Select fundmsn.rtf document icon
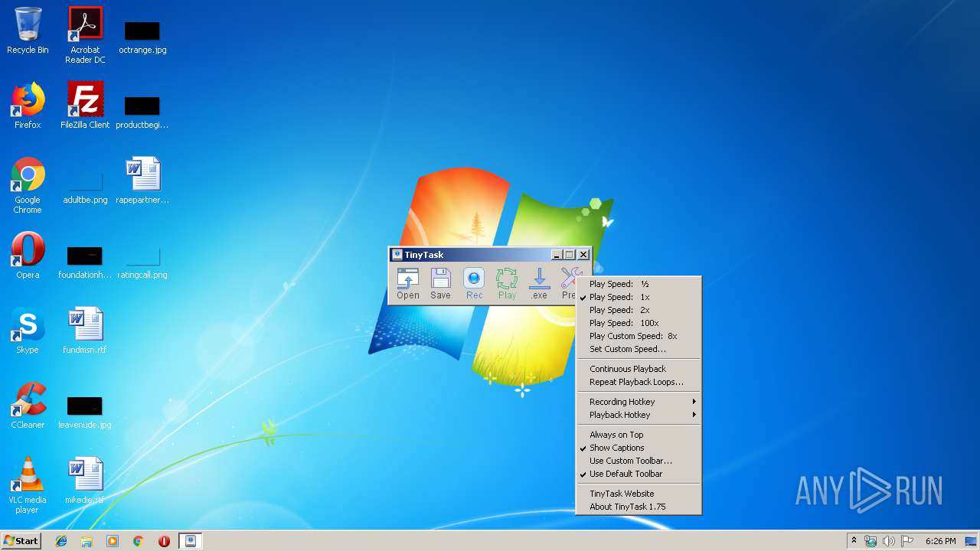Screen dimensions: 980x551 coord(85,331)
